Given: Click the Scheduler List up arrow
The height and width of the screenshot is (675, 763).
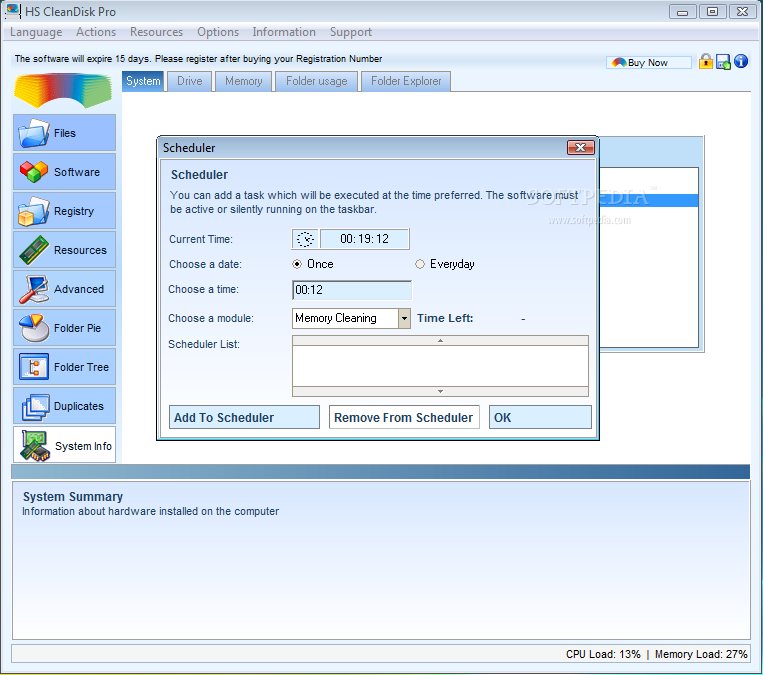Looking at the screenshot, I should [440, 341].
